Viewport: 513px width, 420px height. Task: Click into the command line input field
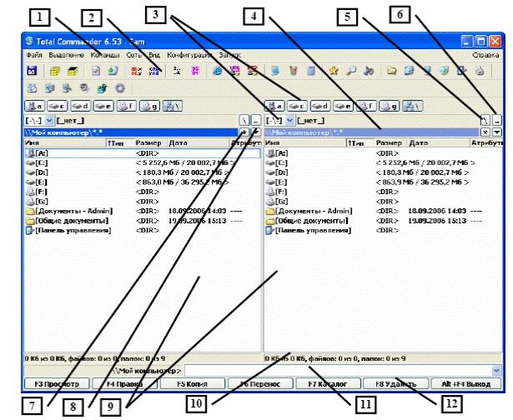[x=339, y=371]
